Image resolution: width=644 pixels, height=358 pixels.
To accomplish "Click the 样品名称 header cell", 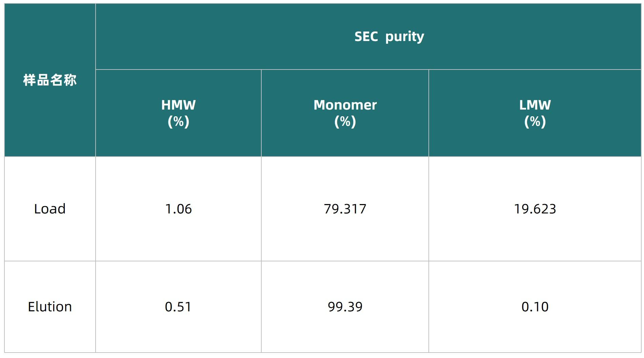I will coord(50,80).
